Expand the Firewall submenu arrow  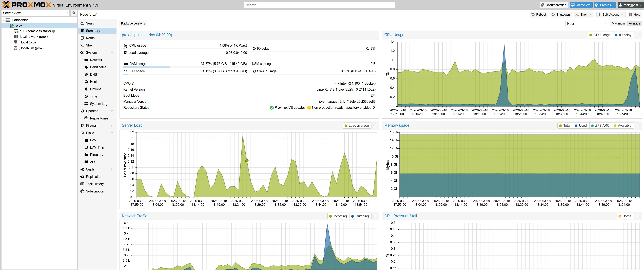(x=112, y=126)
